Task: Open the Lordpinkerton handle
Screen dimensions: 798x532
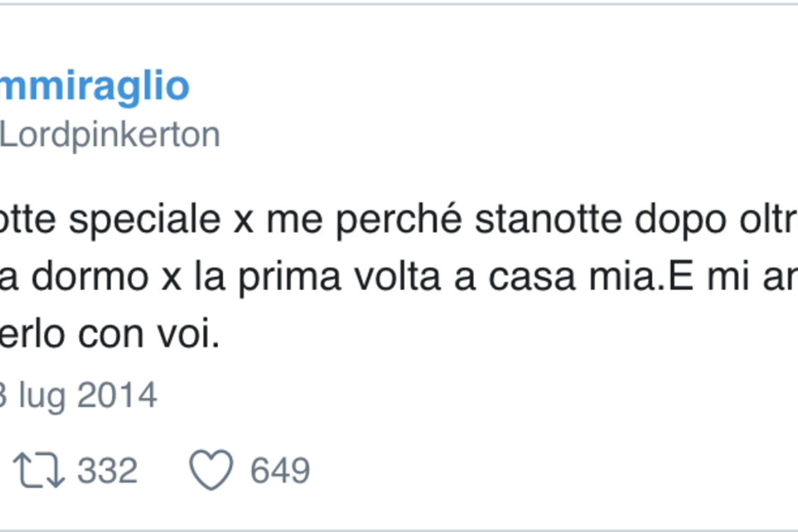Action: click(x=110, y=135)
